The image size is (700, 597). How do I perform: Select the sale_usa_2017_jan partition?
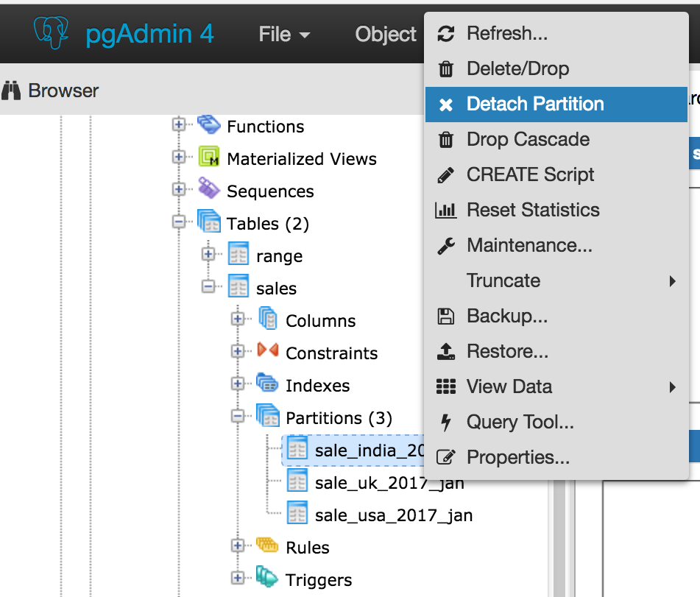(x=393, y=515)
